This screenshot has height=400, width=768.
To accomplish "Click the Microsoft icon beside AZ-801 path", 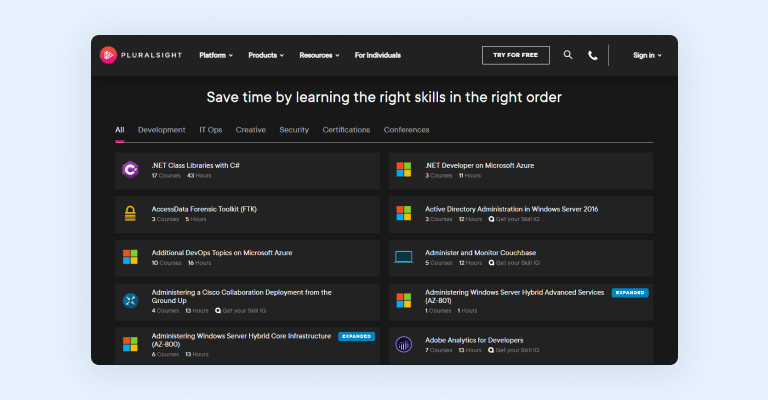I will [404, 301].
